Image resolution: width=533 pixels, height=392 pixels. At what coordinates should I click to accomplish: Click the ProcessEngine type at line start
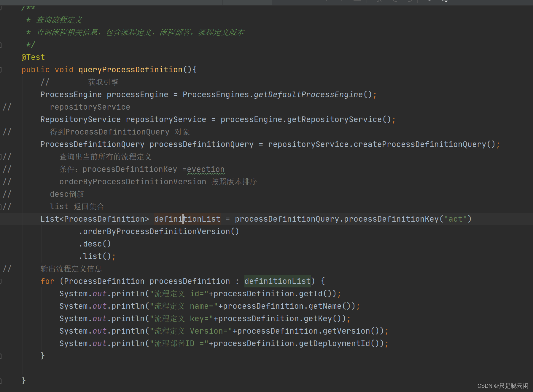pos(71,95)
